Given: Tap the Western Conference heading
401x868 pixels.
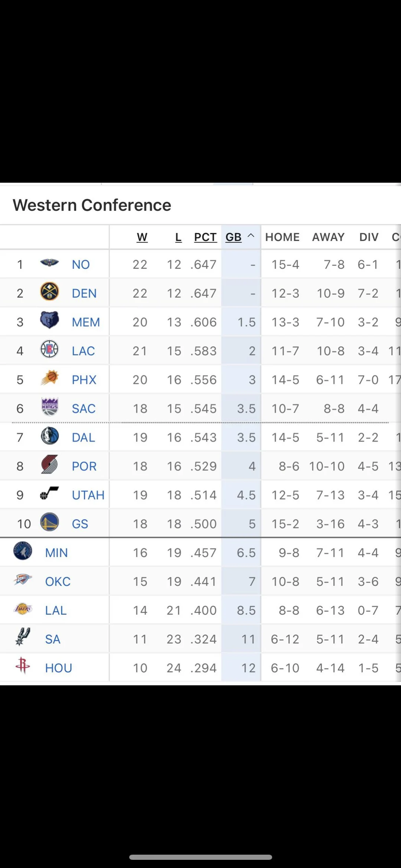Looking at the screenshot, I should (92, 205).
